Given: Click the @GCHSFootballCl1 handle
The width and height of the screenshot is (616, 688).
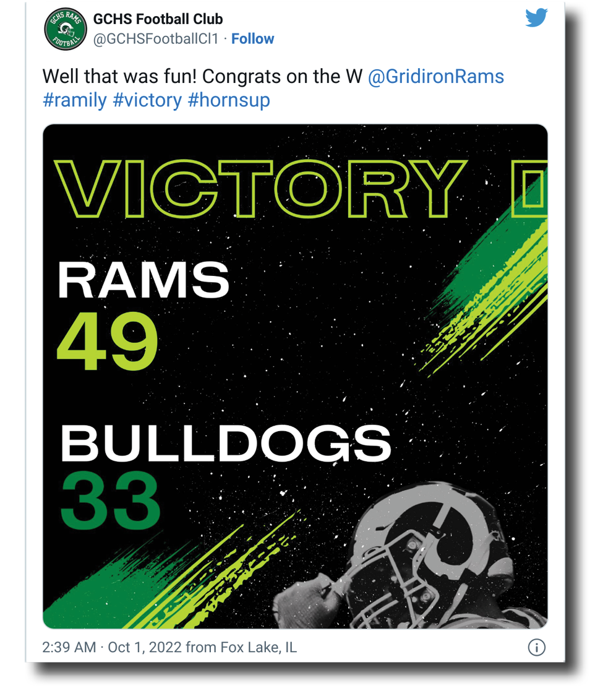Looking at the screenshot, I should (156, 39).
